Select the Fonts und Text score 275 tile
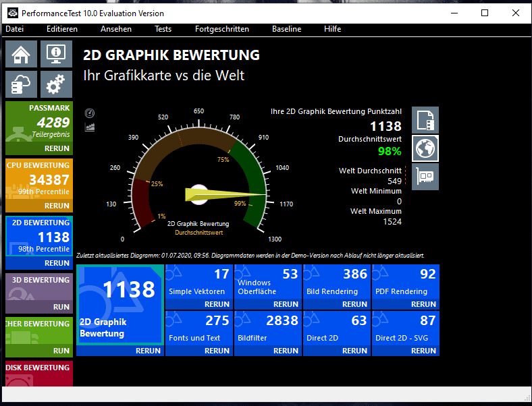The image size is (532, 406). 199,328
